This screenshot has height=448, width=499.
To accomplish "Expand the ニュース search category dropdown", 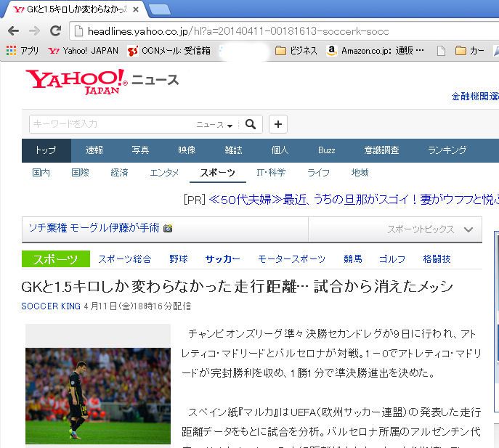I will point(214,125).
